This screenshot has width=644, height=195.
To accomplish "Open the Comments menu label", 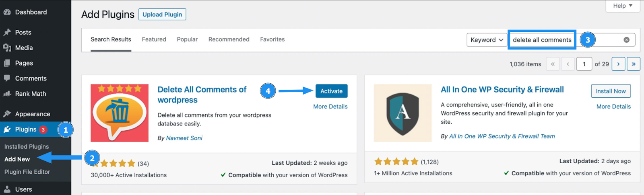I will 31,78.
